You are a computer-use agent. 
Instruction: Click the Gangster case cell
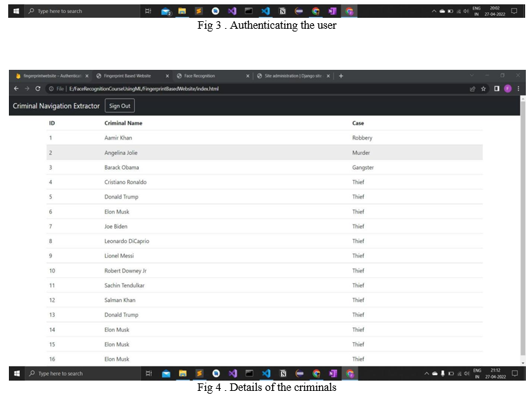(362, 167)
